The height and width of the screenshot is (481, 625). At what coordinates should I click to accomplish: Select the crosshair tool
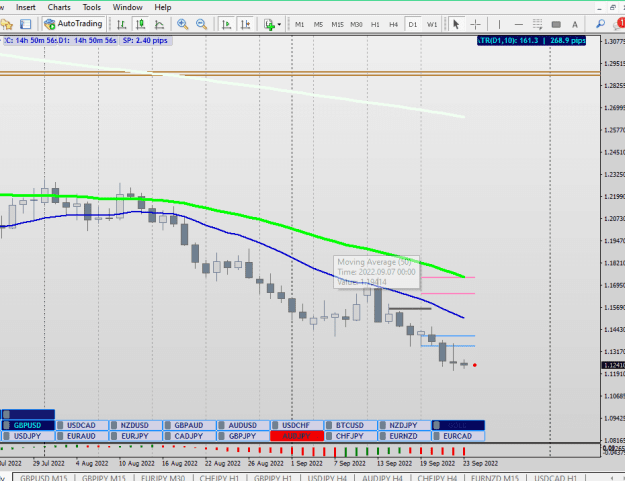click(475, 24)
